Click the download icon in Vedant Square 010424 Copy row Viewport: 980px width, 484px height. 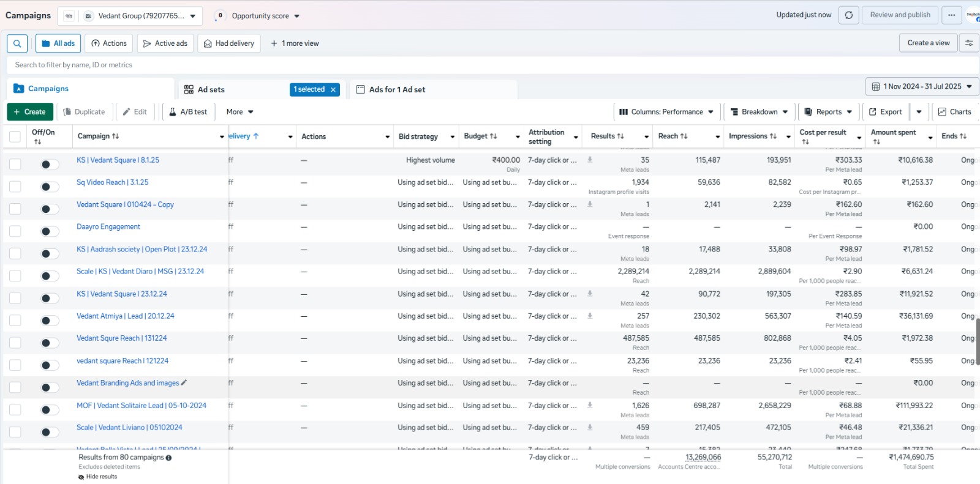pyautogui.click(x=590, y=204)
